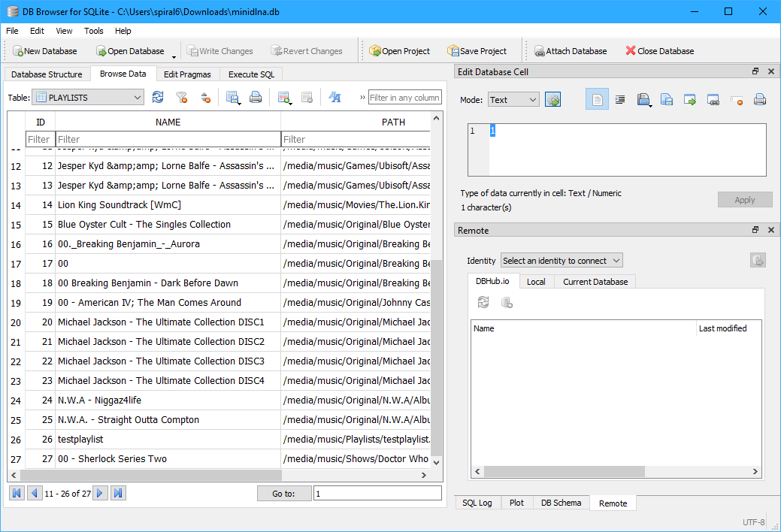The width and height of the screenshot is (781, 532).
Task: Click the clone database icon in Remote panel
Action: click(507, 302)
